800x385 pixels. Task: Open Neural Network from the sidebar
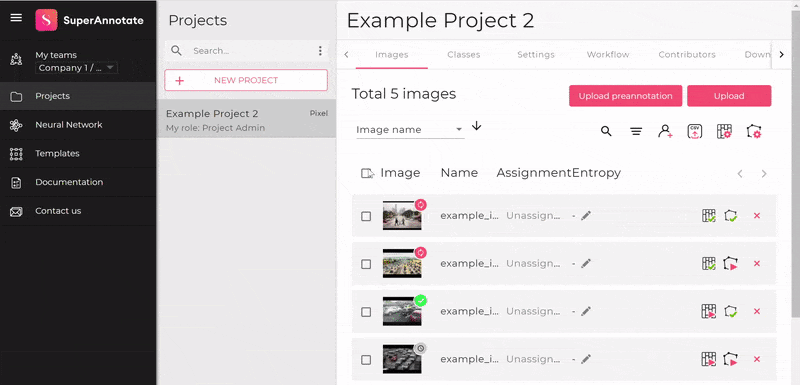78,124
